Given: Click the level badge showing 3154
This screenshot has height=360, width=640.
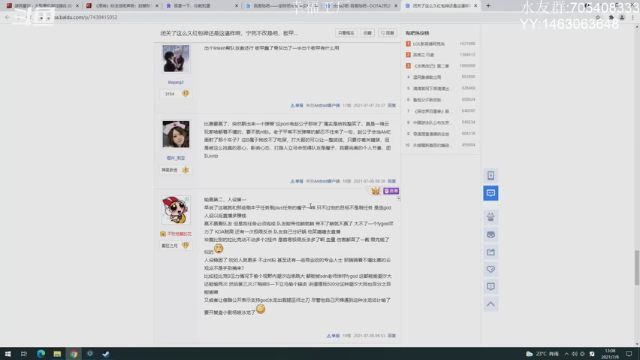Looking at the screenshot, I should (x=176, y=94).
